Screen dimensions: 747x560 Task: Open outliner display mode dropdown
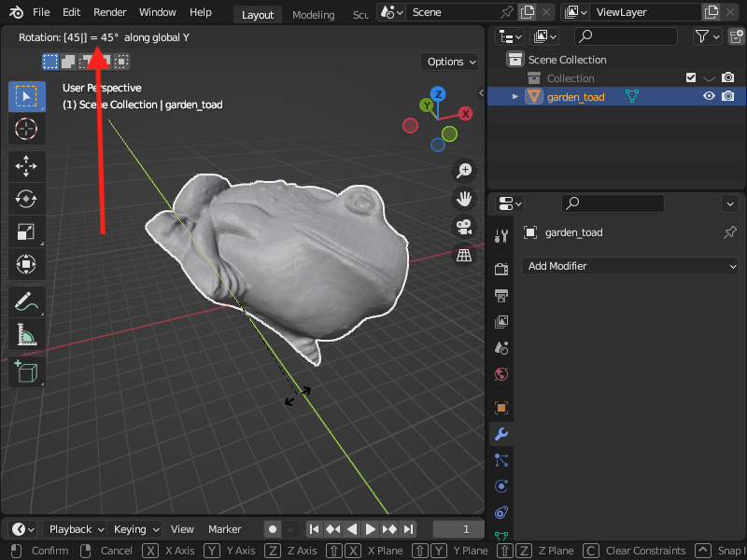[544, 36]
